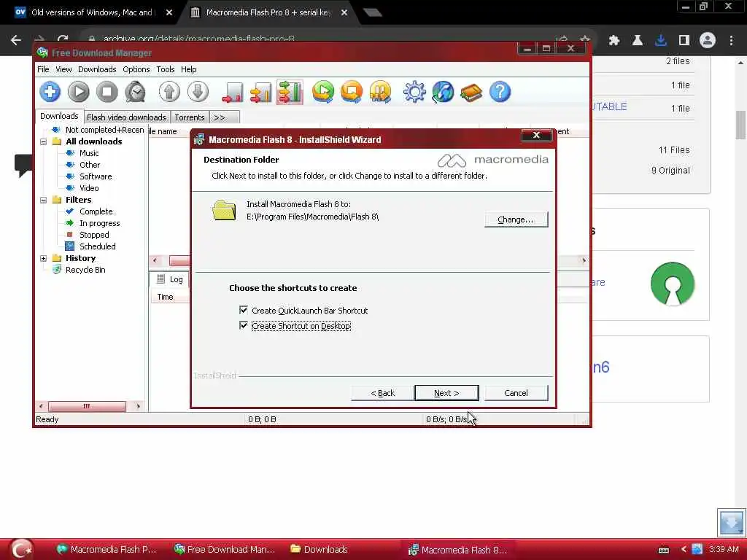Open the Chrome three-dot menu
747x560 pixels.
click(x=731, y=41)
